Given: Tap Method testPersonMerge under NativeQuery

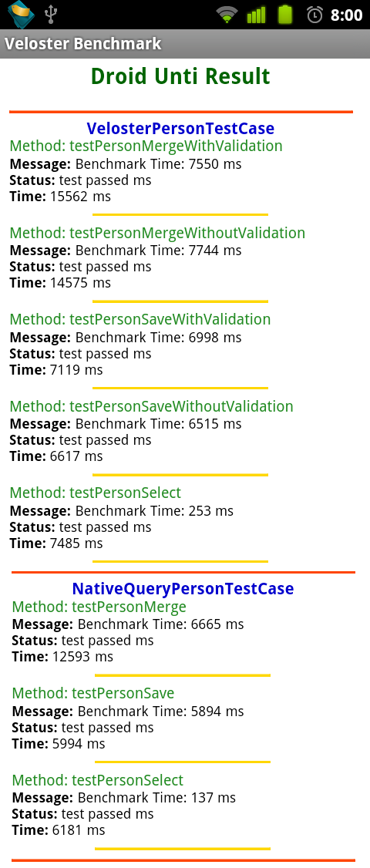Looking at the screenshot, I should click(99, 607).
